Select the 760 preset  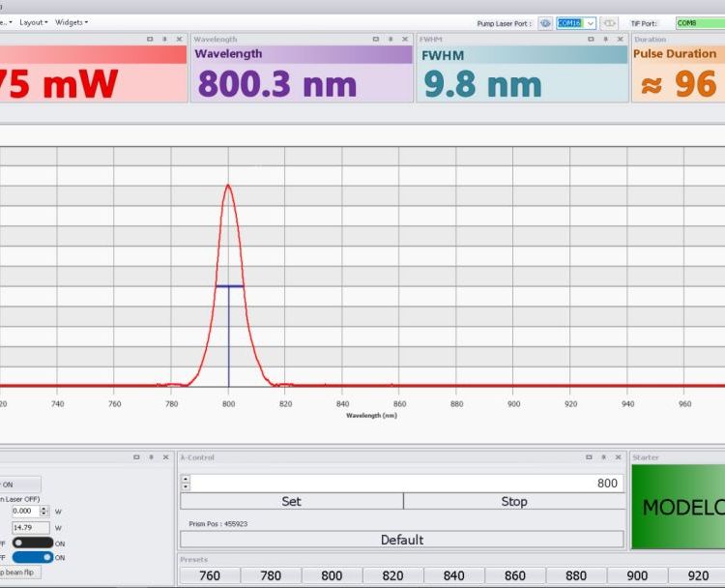click(x=210, y=575)
